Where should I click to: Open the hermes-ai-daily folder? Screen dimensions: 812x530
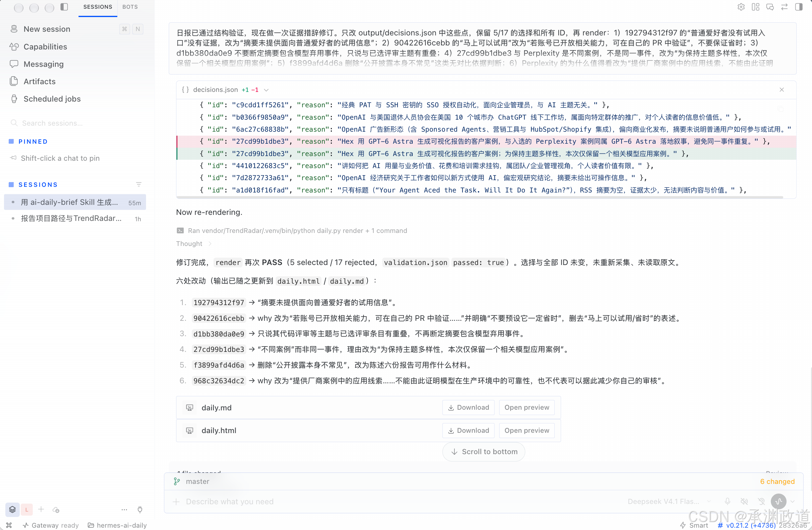coord(117,525)
